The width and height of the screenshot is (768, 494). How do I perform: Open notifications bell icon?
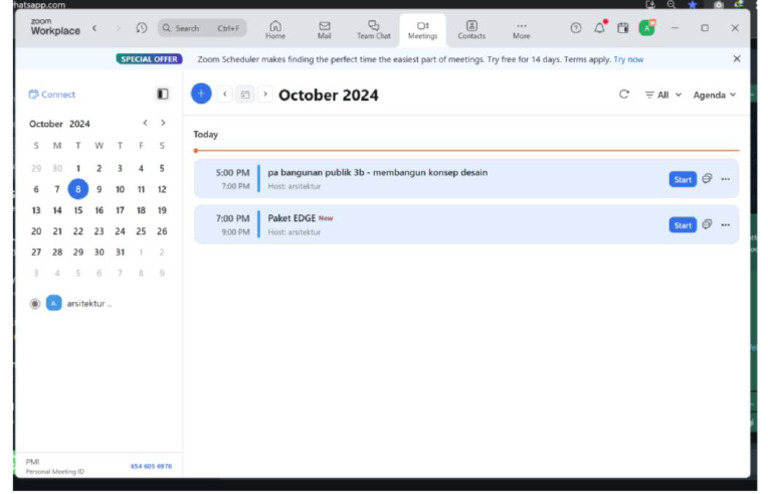(x=600, y=27)
